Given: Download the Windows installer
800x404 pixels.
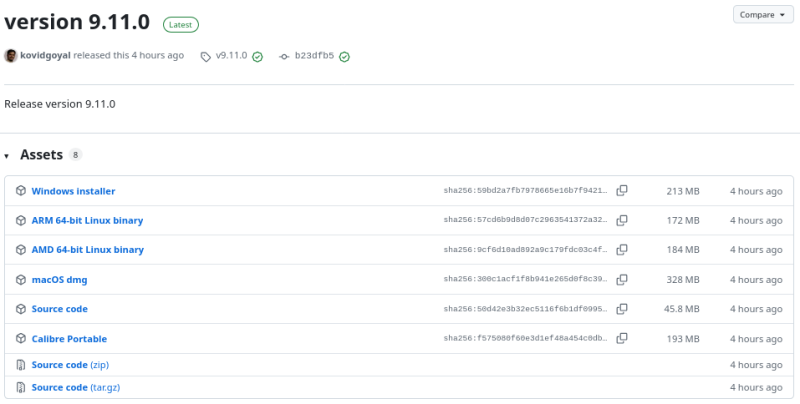Looking at the screenshot, I should point(73,191).
